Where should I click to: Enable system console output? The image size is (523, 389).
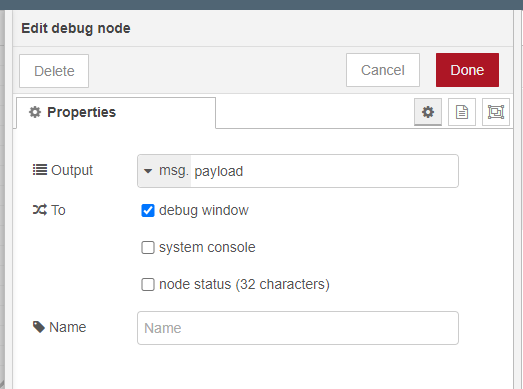[148, 248]
